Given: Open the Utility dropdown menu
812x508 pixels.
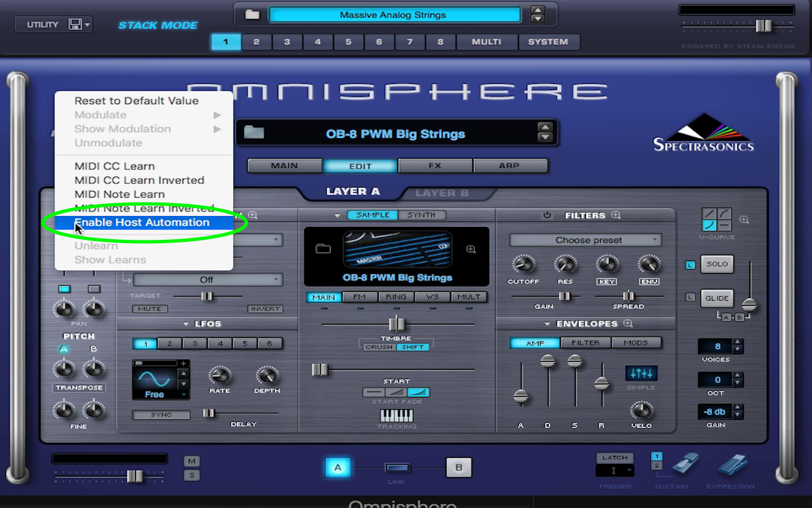Looking at the screenshot, I should tap(53, 24).
